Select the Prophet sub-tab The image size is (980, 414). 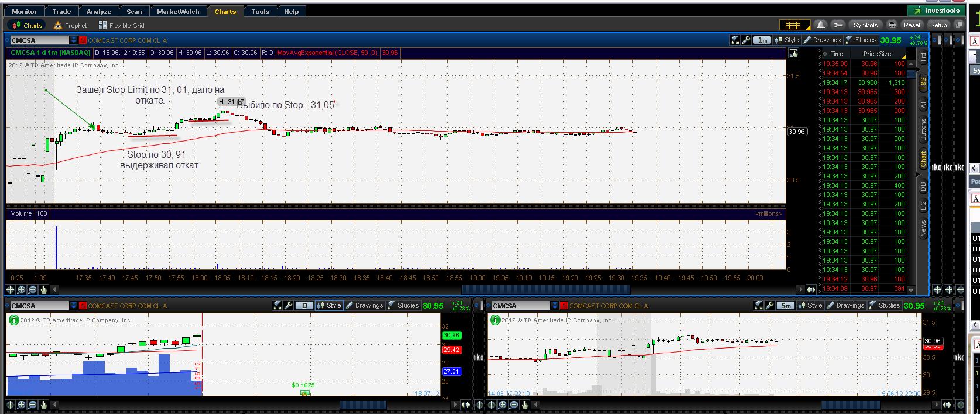pyautogui.click(x=70, y=25)
